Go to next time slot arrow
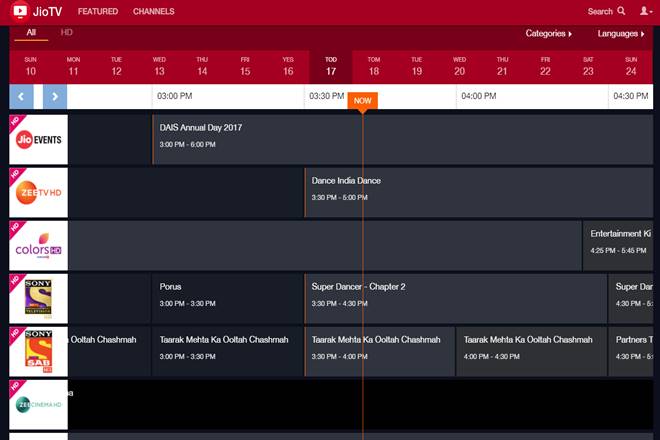The width and height of the screenshot is (660, 440). point(55,96)
